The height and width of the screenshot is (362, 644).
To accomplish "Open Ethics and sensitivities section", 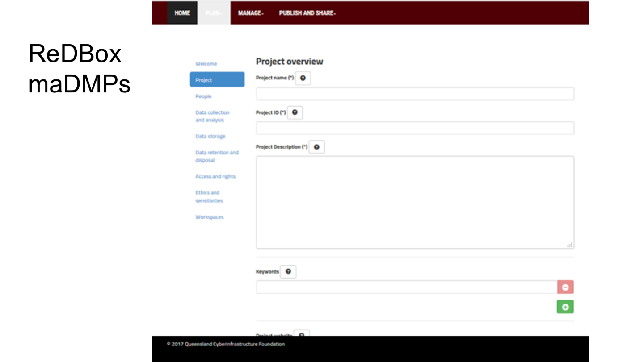I will pos(209,196).
